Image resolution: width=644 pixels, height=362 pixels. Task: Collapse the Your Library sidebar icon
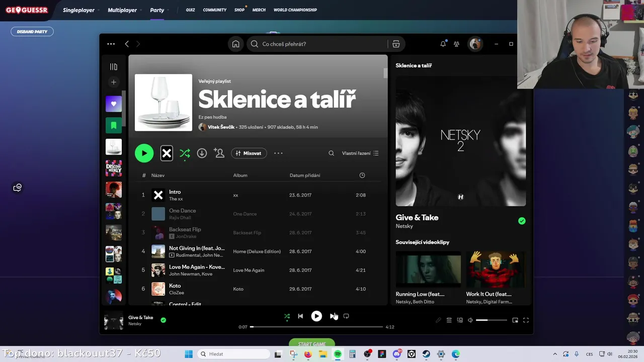pyautogui.click(x=114, y=67)
